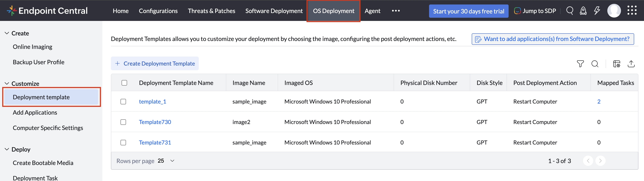Open Add Applications in sidebar
644x181 pixels.
[35, 112]
